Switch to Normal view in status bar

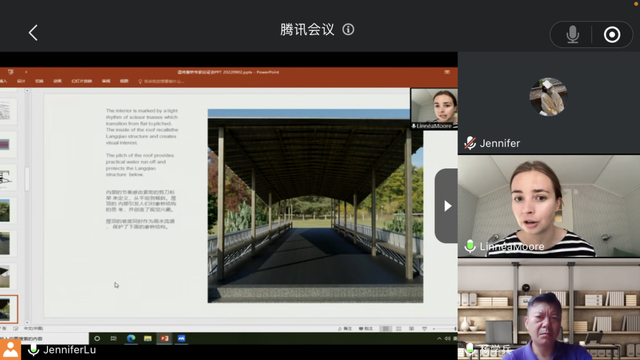click(385, 329)
